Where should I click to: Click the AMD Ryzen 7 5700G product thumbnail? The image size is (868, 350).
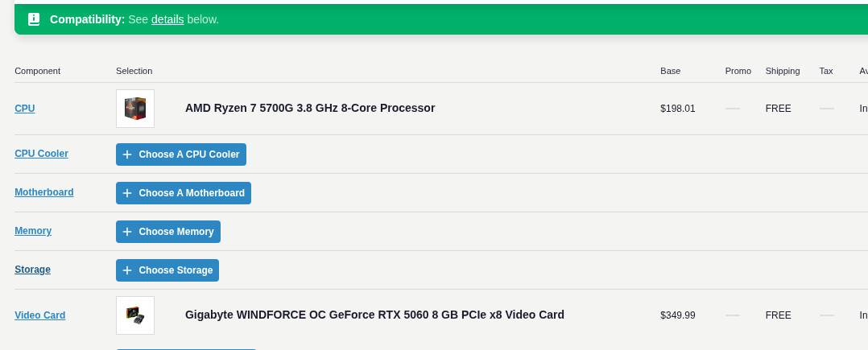click(135, 109)
